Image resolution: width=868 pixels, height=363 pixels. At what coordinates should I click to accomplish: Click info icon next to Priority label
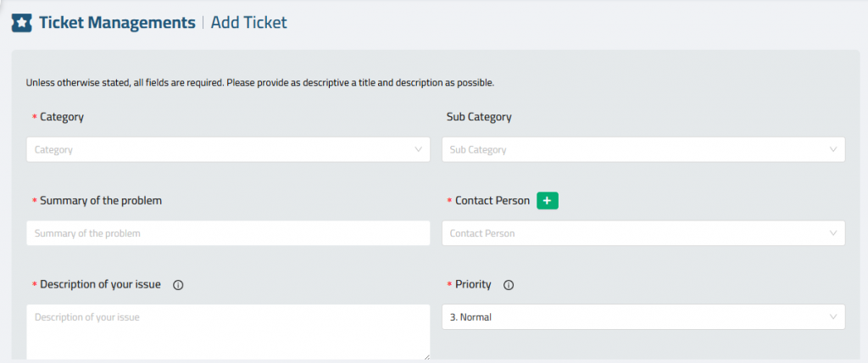click(509, 285)
